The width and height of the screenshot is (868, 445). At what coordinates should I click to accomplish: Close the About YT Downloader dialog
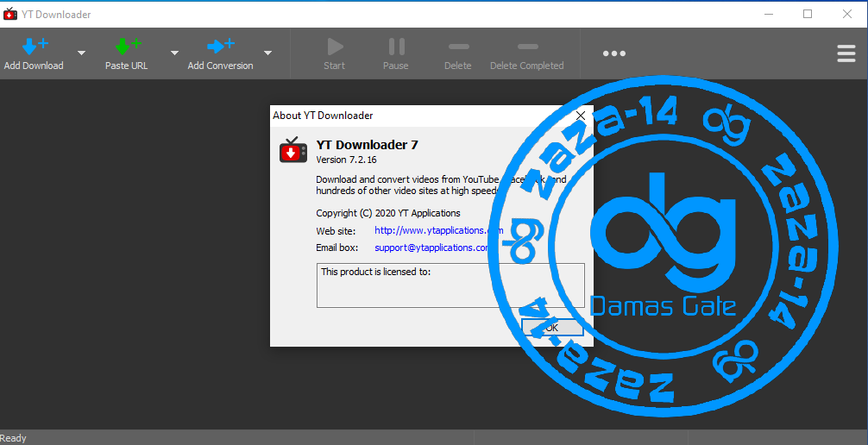pyautogui.click(x=580, y=116)
